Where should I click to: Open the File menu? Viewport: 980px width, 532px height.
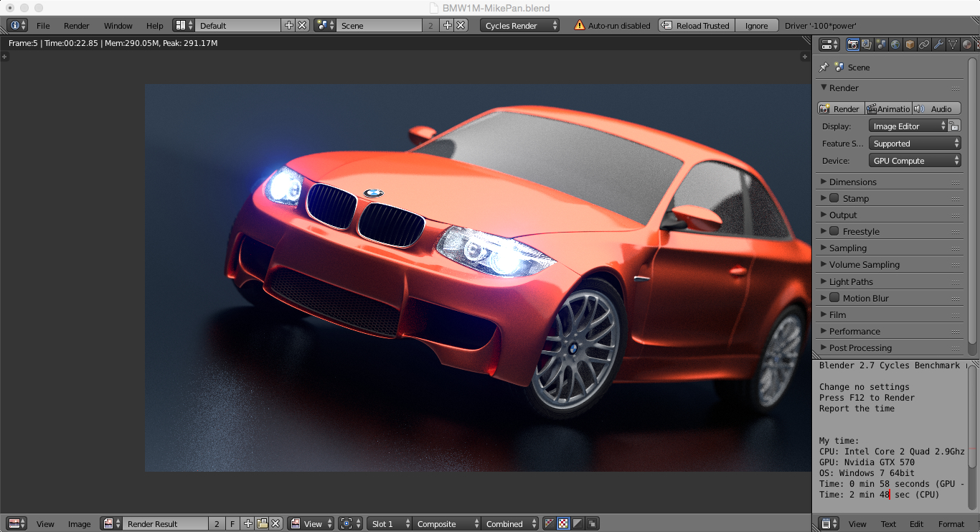click(x=43, y=25)
